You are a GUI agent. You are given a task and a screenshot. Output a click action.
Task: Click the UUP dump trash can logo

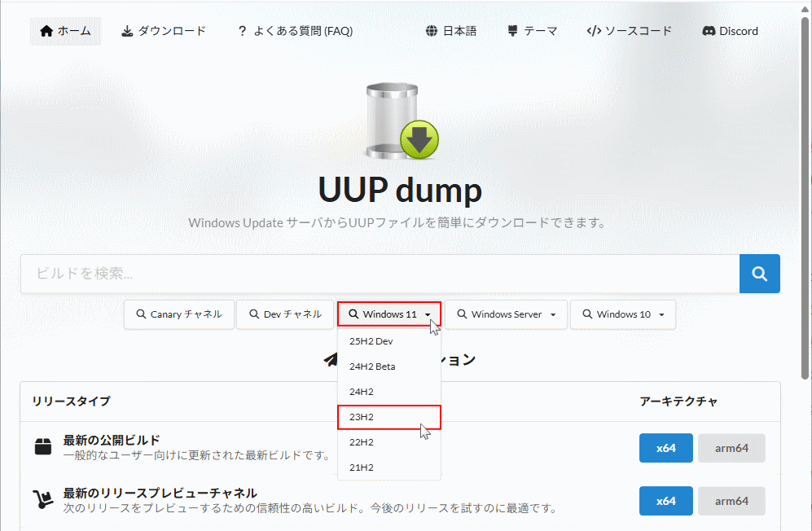(x=402, y=121)
